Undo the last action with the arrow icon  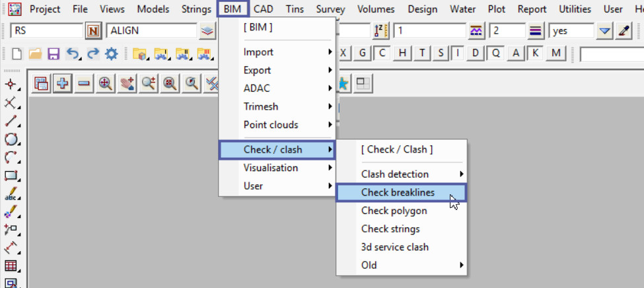tap(73, 54)
